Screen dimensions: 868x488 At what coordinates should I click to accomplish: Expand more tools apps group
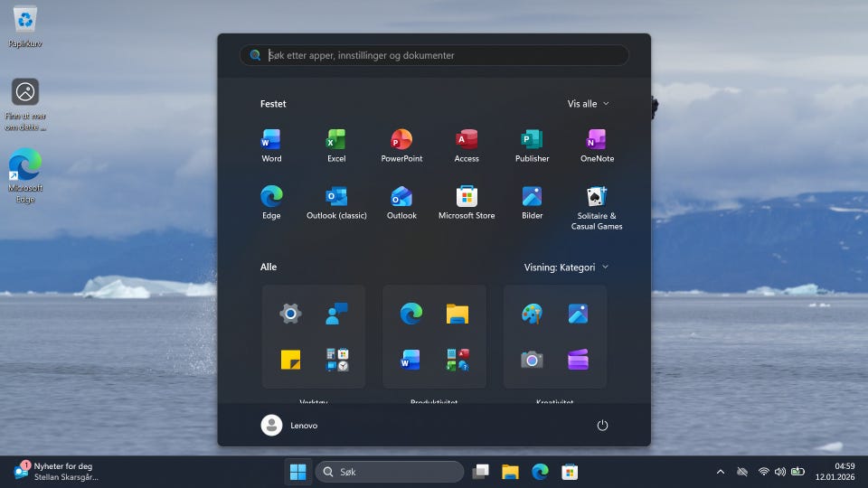point(336,360)
